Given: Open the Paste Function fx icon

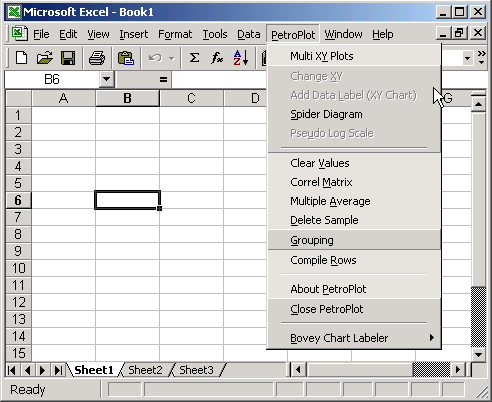Looking at the screenshot, I should (217, 58).
